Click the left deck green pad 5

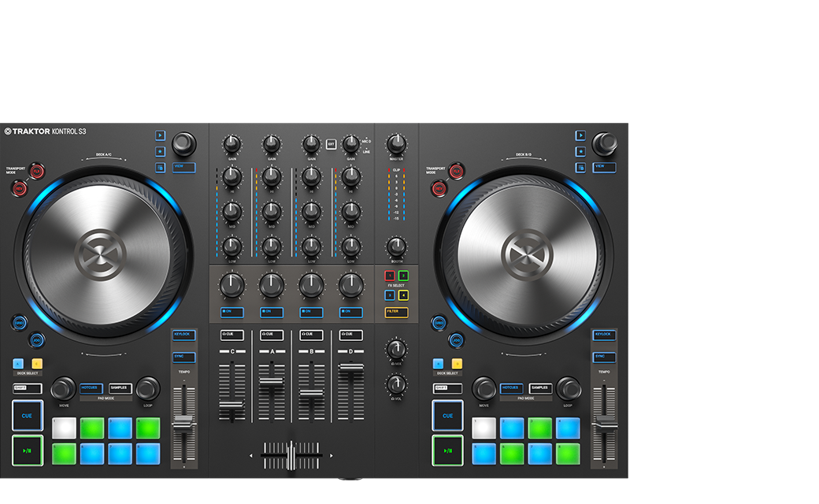coord(65,454)
